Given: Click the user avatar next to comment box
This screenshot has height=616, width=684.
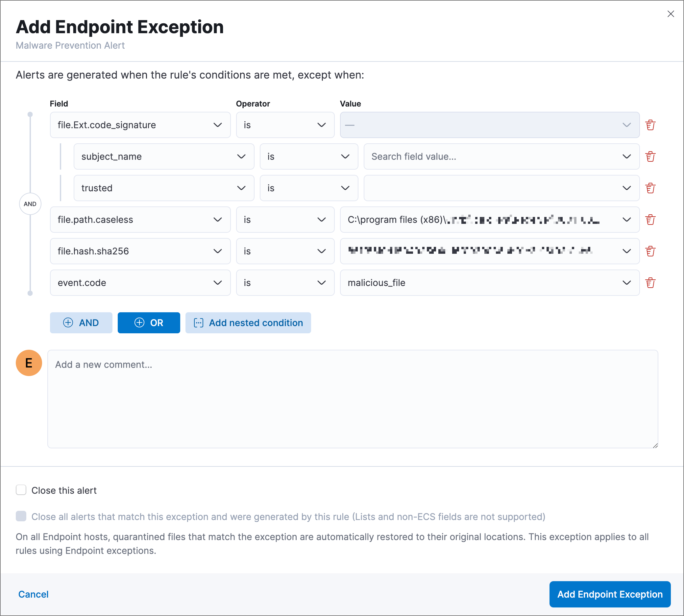Looking at the screenshot, I should 29,363.
